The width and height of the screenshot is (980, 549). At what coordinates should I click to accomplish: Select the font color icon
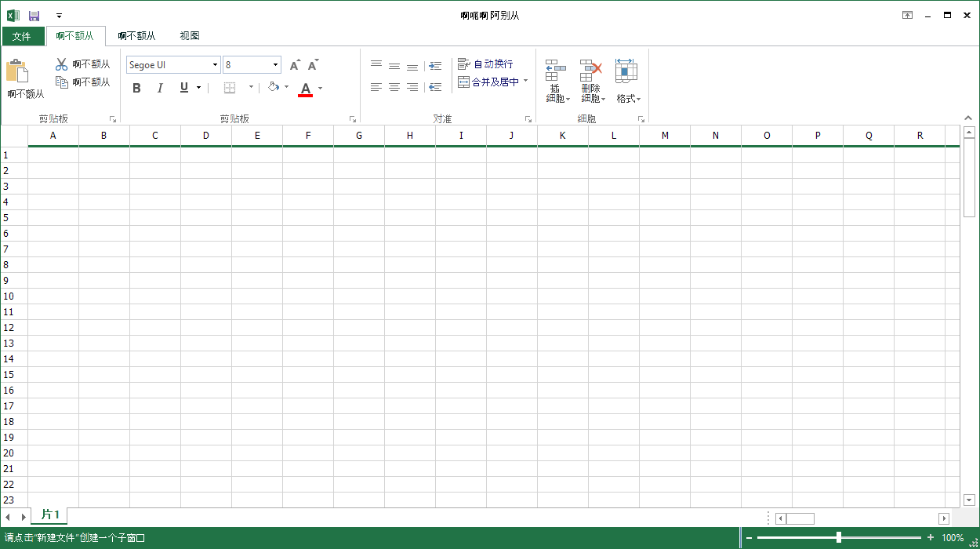point(306,88)
